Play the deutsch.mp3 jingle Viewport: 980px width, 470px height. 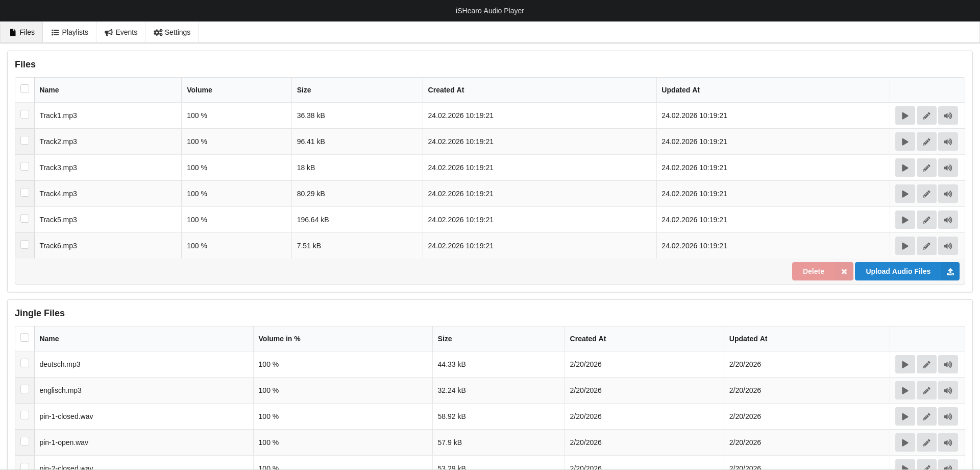coord(904,365)
